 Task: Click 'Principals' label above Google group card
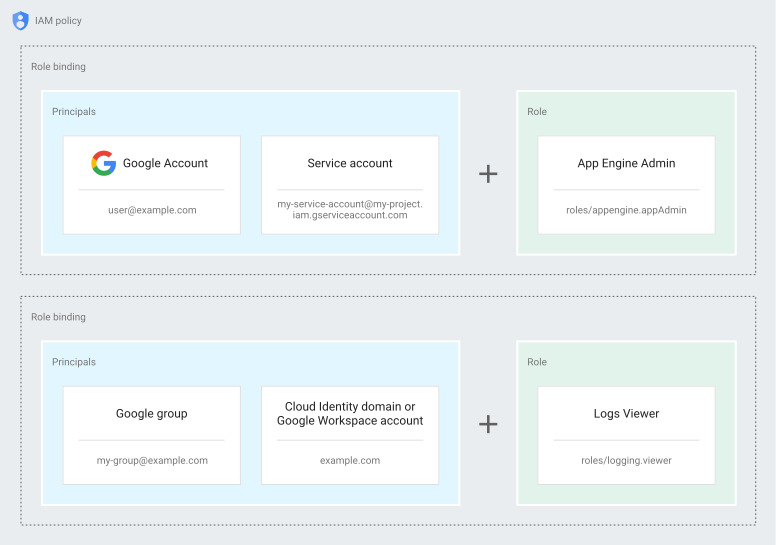pyautogui.click(x=74, y=362)
